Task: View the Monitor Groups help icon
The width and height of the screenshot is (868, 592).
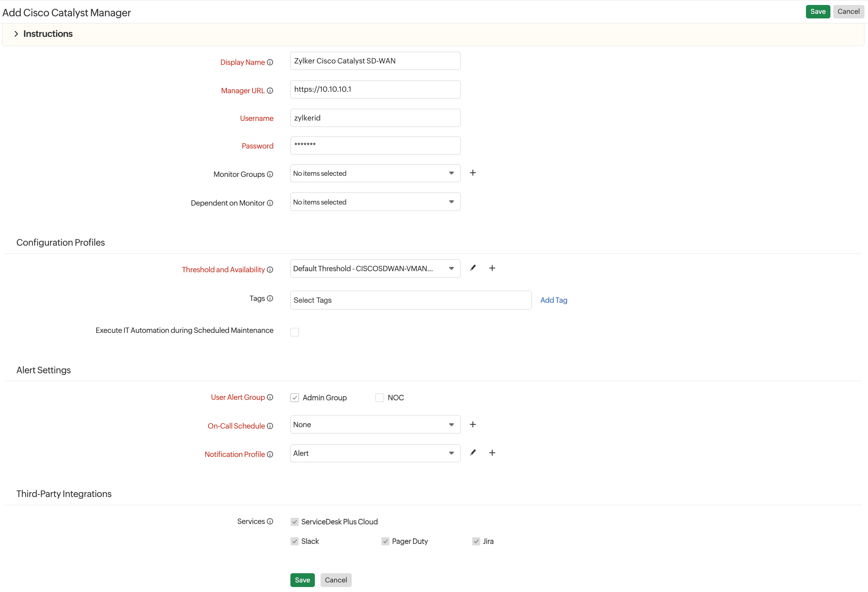Action: tap(270, 174)
